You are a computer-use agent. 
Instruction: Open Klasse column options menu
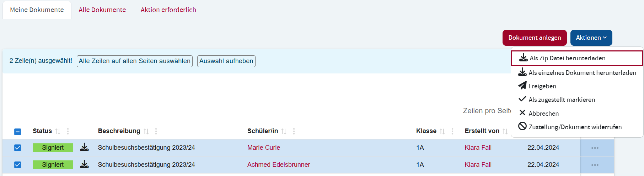pyautogui.click(x=452, y=131)
